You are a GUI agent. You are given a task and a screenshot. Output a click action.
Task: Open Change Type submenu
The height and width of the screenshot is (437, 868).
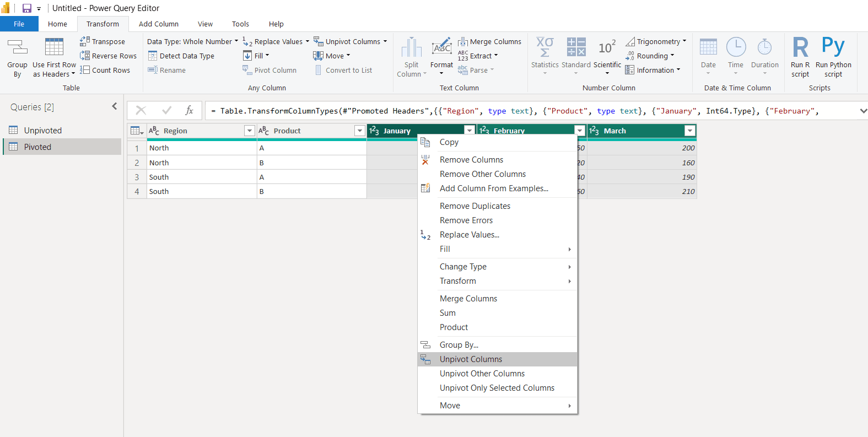pyautogui.click(x=497, y=267)
